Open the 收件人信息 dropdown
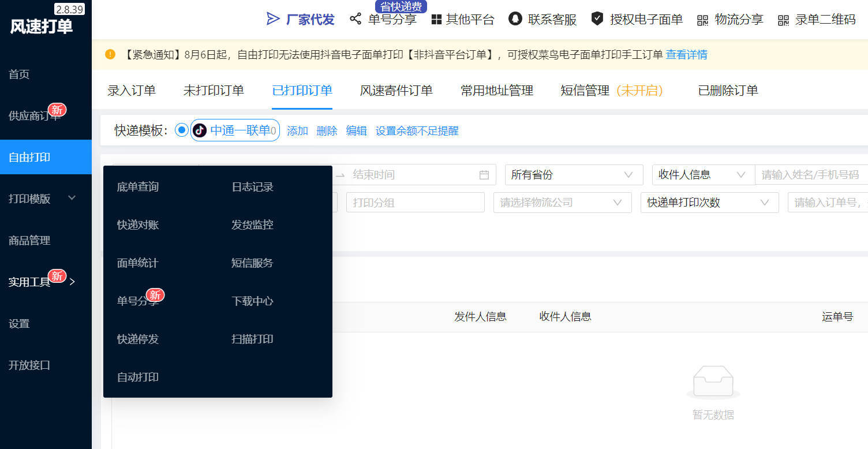 click(x=703, y=174)
